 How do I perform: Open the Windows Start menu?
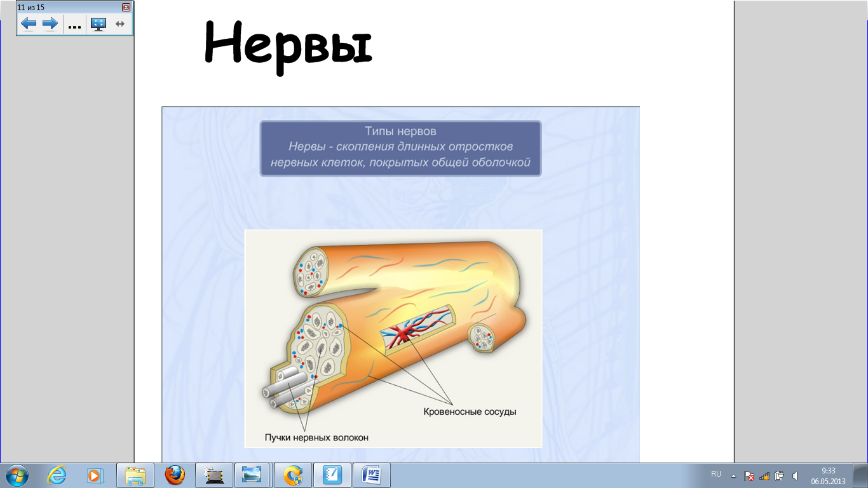point(17,475)
